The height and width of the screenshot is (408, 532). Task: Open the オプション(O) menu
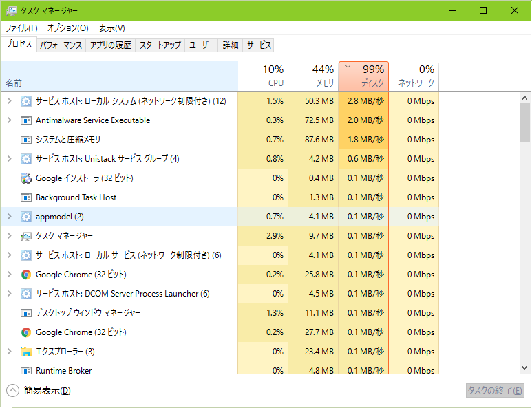pyautogui.click(x=68, y=28)
